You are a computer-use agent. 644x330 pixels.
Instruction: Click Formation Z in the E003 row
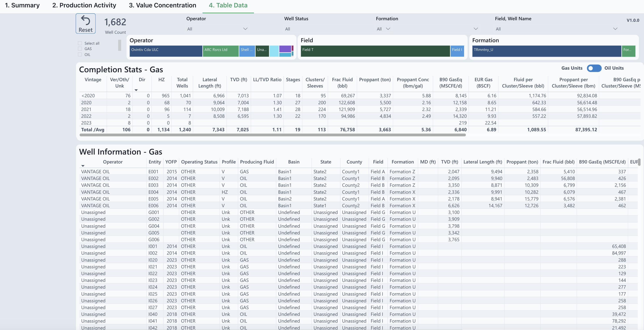coord(402,185)
